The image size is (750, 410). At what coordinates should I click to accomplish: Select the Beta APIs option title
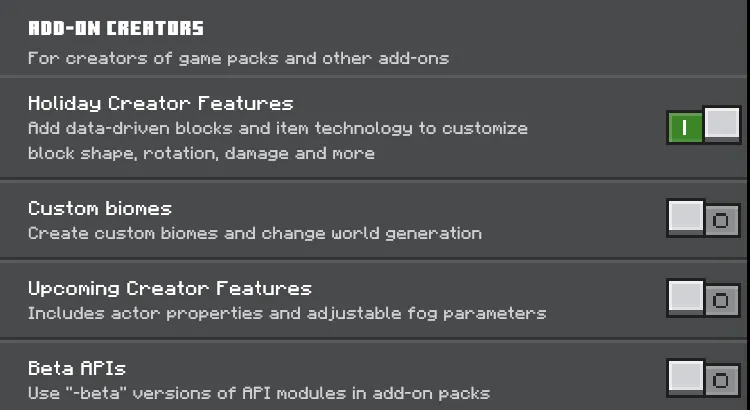pos(77,368)
